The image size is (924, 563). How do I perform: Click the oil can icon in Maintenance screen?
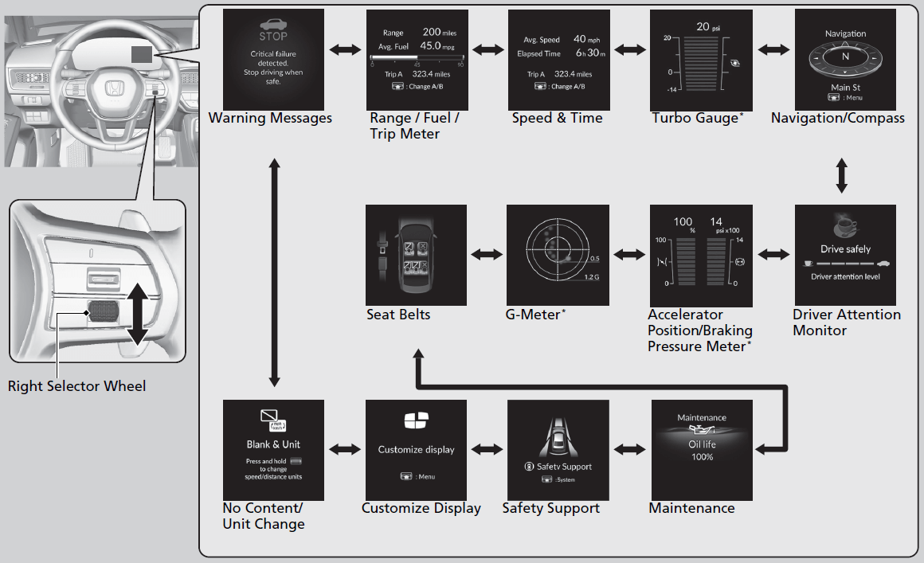click(x=702, y=431)
